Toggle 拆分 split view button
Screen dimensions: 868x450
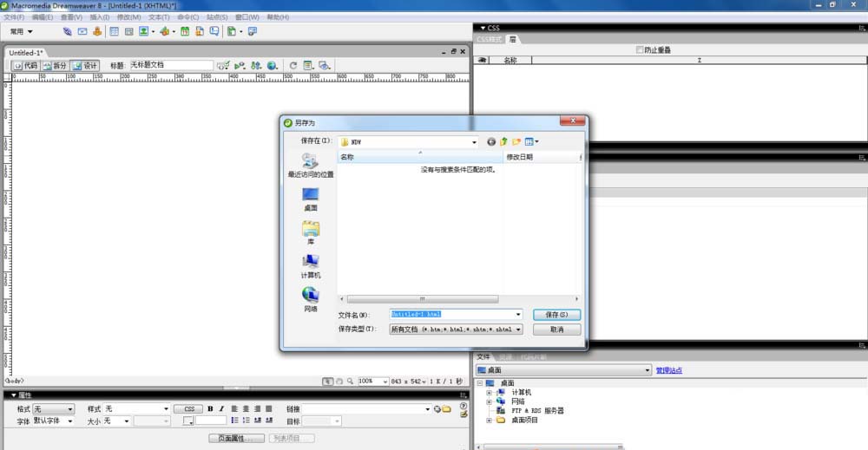(x=55, y=65)
